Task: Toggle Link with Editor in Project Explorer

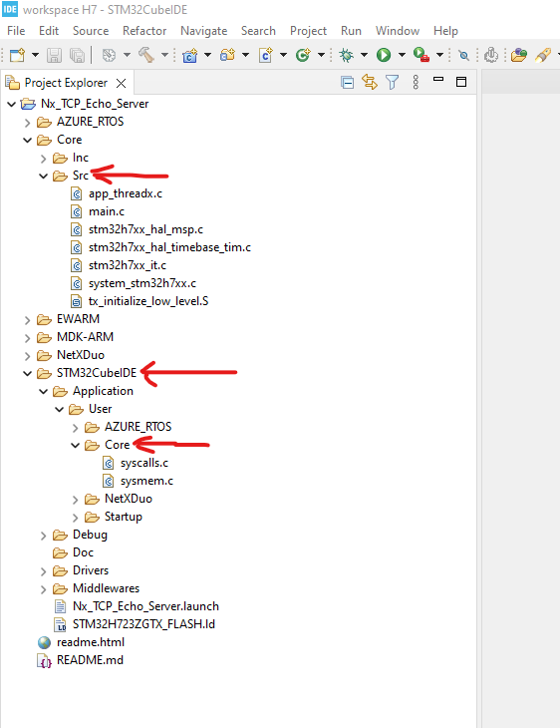Action: [x=370, y=82]
